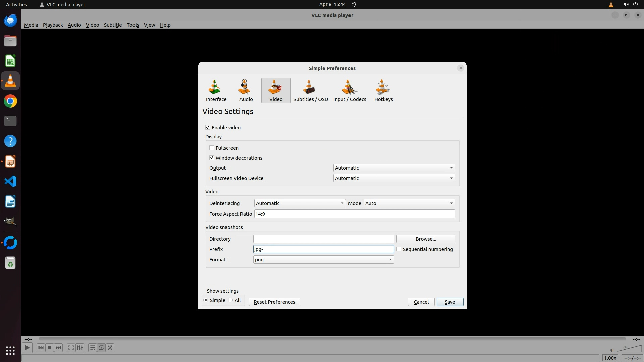Open the Playback menu
The image size is (644, 362).
53,25
